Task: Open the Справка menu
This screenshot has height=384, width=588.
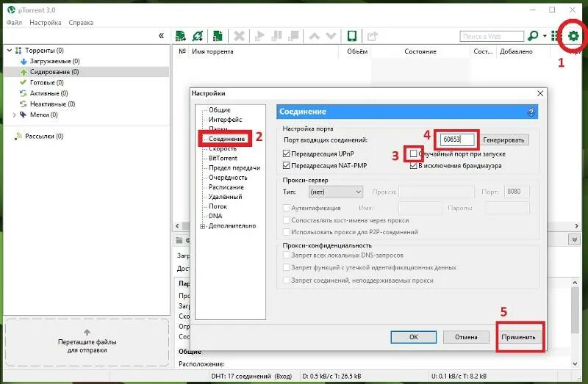Action: click(x=81, y=23)
